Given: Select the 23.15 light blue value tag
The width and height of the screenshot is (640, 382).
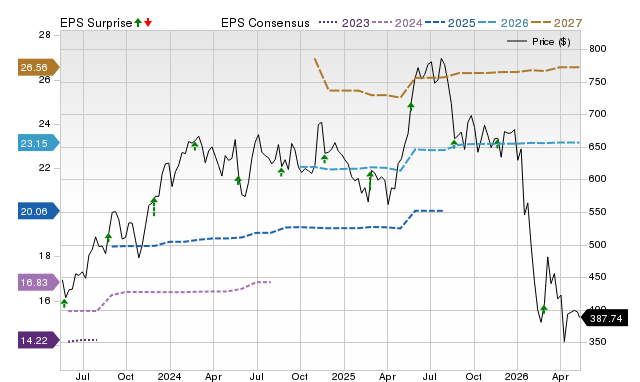Looking at the screenshot, I should coord(38,143).
